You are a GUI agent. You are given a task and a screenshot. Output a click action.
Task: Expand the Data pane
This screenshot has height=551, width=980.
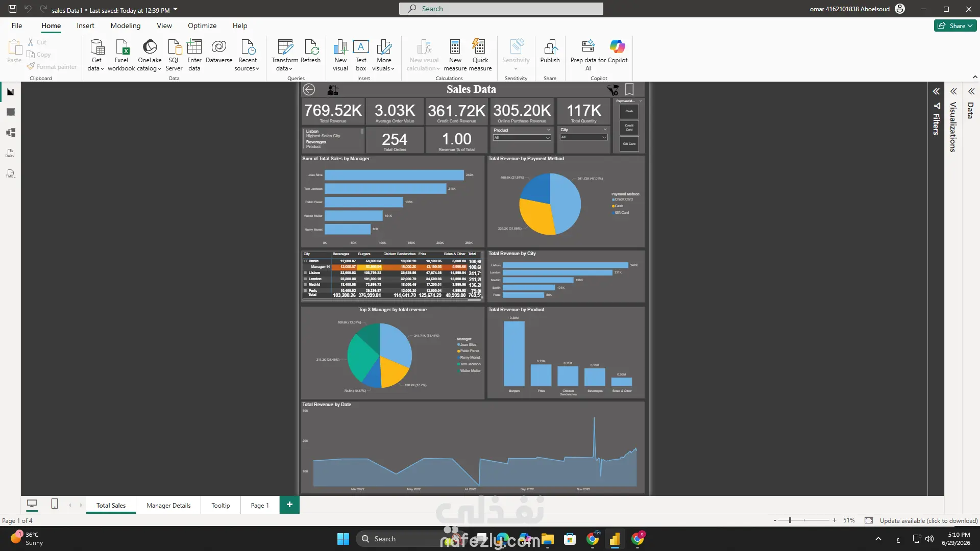(x=971, y=92)
